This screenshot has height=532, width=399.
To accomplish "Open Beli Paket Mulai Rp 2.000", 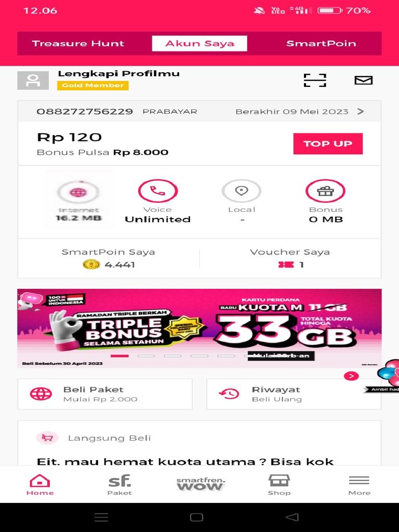I will click(x=105, y=394).
